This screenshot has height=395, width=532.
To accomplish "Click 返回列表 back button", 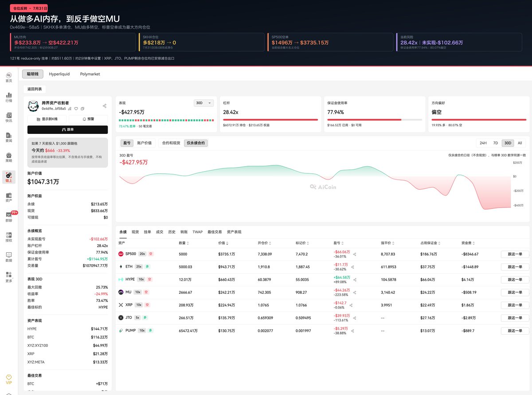I will coord(35,89).
